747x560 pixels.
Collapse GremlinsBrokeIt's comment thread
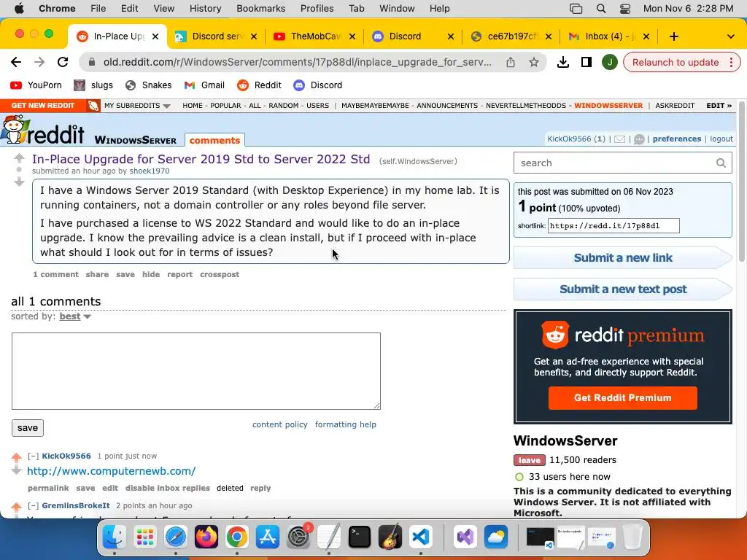coord(33,505)
